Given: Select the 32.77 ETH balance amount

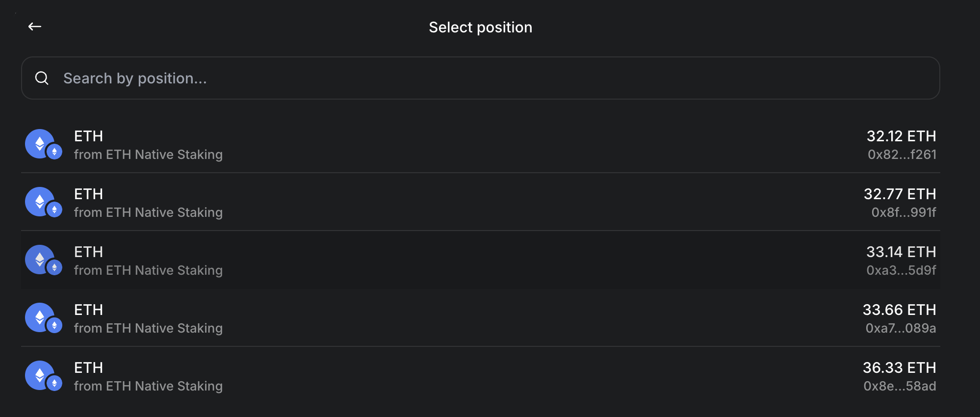Looking at the screenshot, I should coord(900,194).
